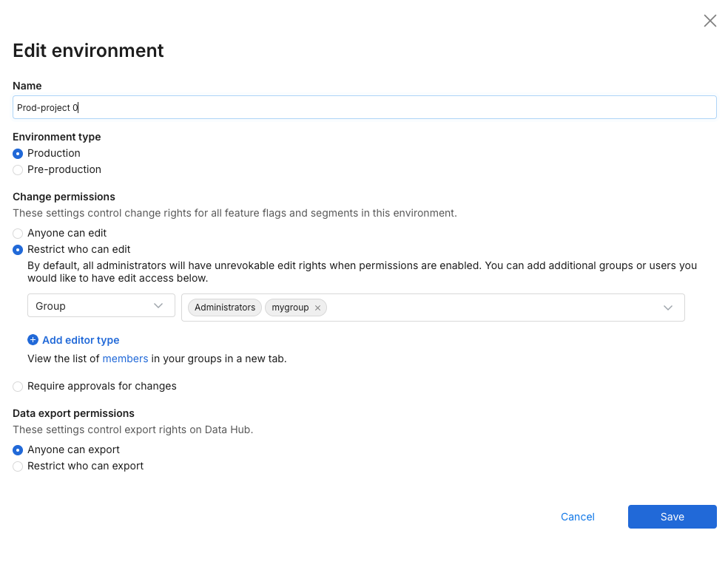
Task: Click the environment Name text field
Action: coord(364,107)
